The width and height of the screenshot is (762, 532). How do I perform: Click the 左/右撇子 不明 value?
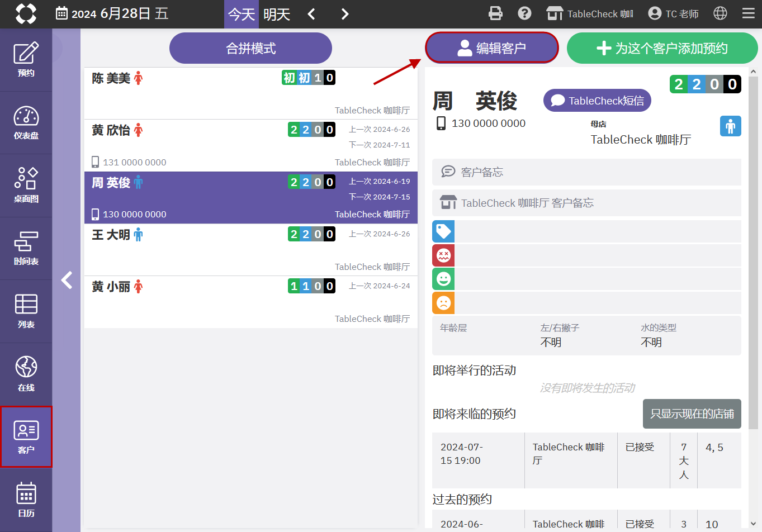tap(551, 342)
